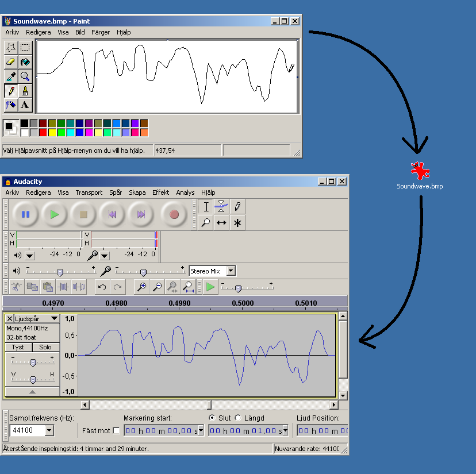The width and height of the screenshot is (476, 474).
Task: Select the Audacity Time Shift tool
Action: [x=221, y=223]
